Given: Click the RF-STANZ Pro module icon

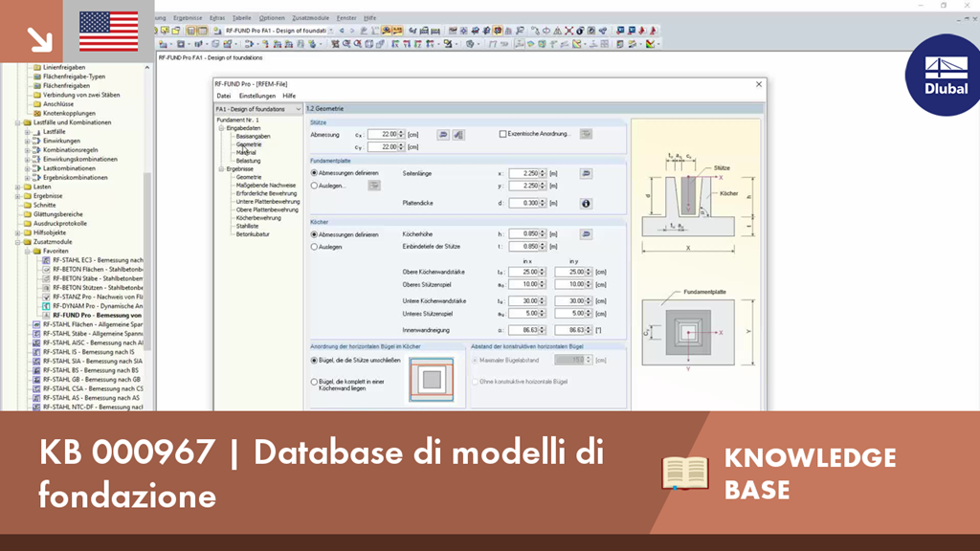Looking at the screenshot, I should pyautogui.click(x=46, y=297).
